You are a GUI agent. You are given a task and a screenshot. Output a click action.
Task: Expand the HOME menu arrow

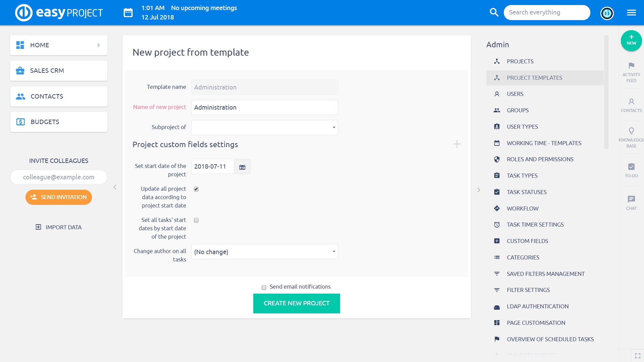99,45
